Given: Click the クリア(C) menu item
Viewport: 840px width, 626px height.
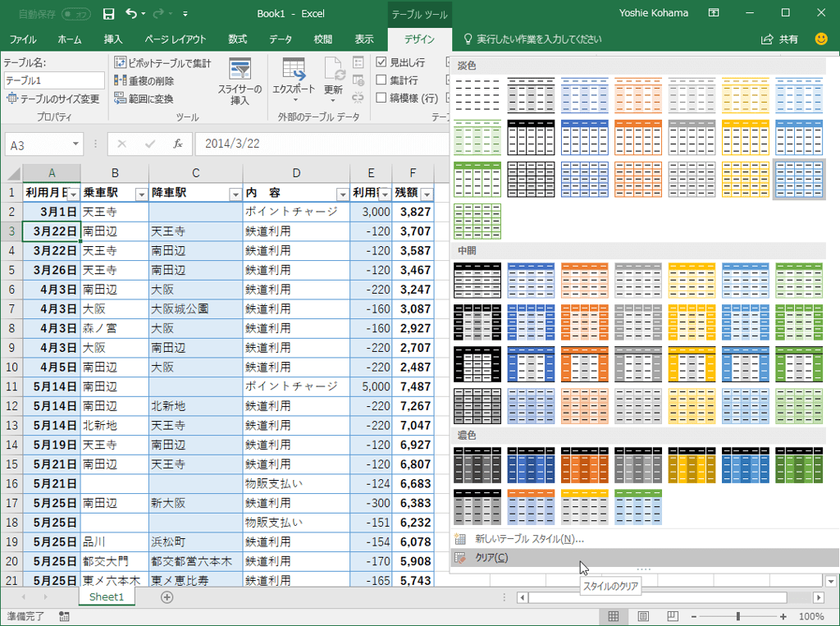Looking at the screenshot, I should pyautogui.click(x=645, y=557).
